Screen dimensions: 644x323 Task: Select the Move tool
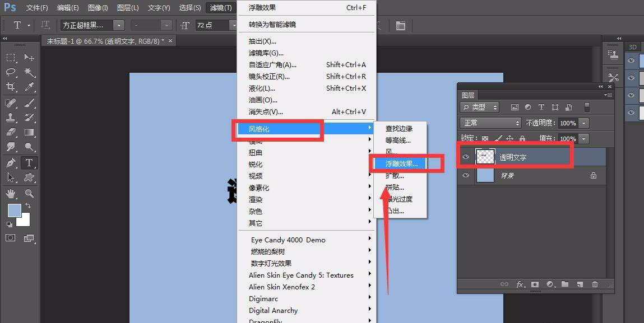coord(29,57)
